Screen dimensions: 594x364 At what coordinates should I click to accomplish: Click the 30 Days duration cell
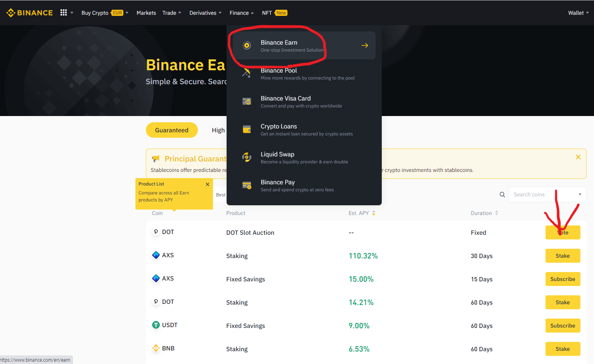pyautogui.click(x=481, y=256)
